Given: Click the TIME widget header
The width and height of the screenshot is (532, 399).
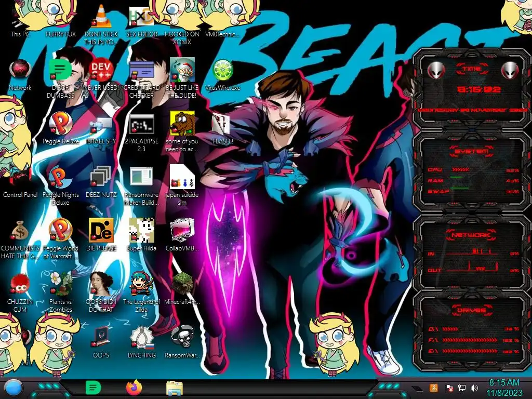Looking at the screenshot, I should tap(472, 69).
